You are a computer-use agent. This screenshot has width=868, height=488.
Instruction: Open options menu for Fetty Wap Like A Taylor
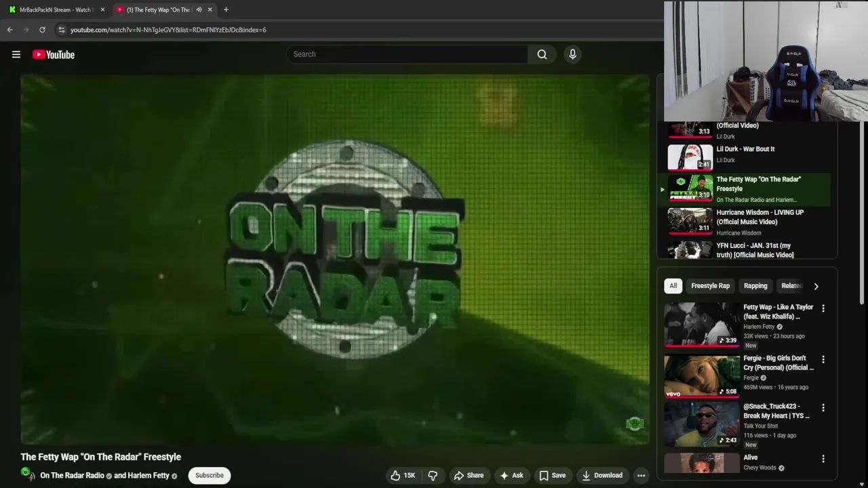pyautogui.click(x=823, y=308)
